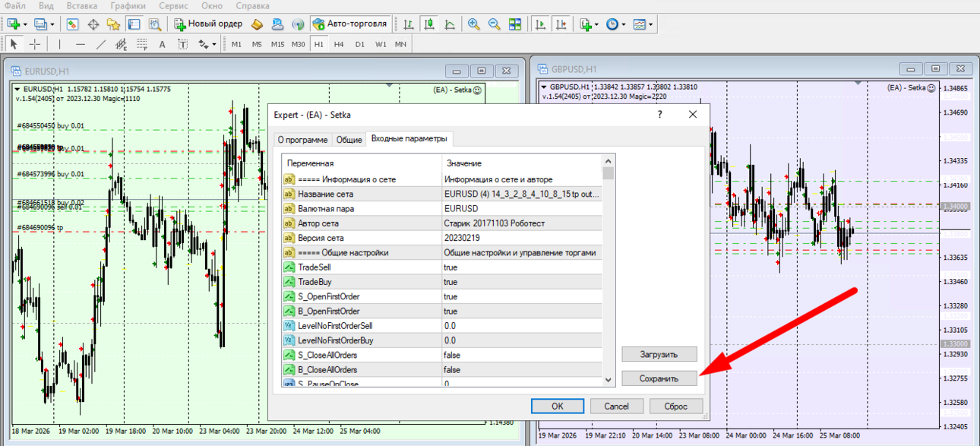Click the Новый ордер button
The width and height of the screenshot is (980, 446).
coord(208,24)
